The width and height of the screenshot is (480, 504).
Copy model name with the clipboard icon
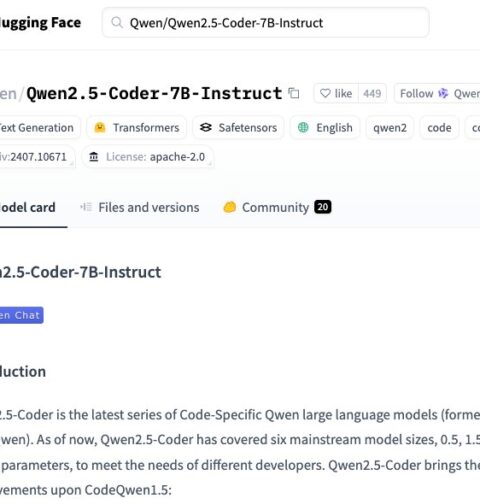[294, 93]
